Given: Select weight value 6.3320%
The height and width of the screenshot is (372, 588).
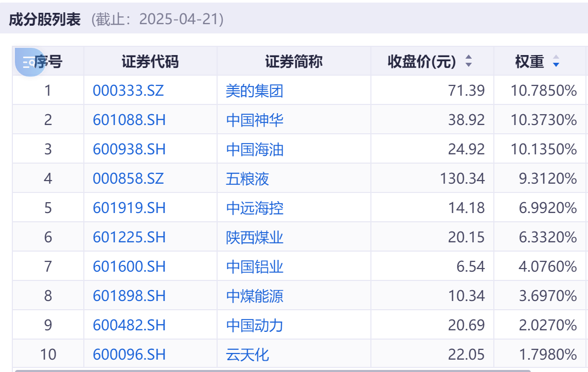Looking at the screenshot, I should click(548, 237).
